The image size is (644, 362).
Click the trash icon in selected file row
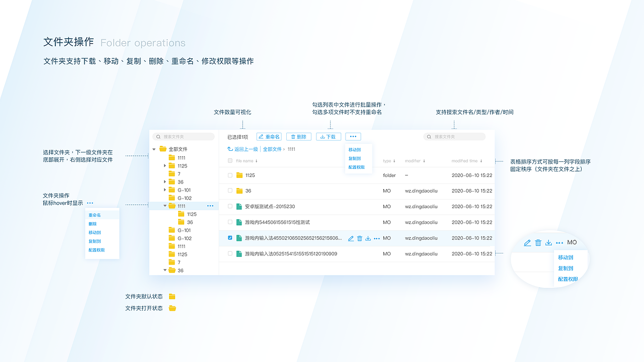pyautogui.click(x=360, y=238)
